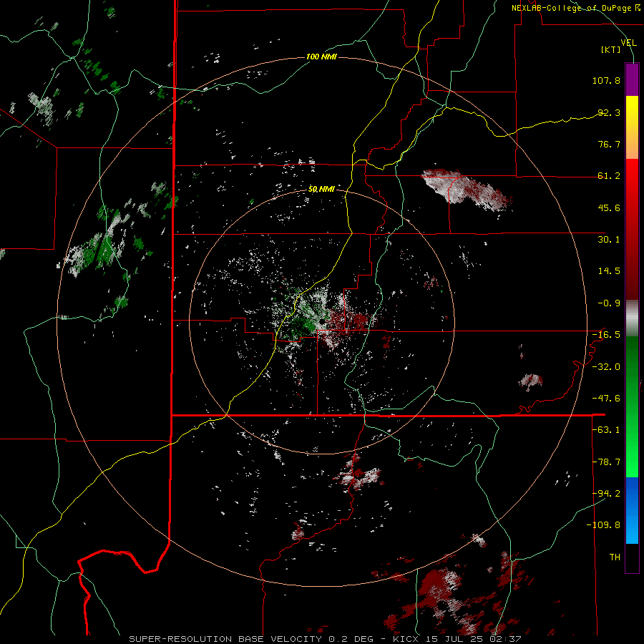Select the -63.1 velocity scale value
Screen dimensions: 644x644
(x=606, y=430)
